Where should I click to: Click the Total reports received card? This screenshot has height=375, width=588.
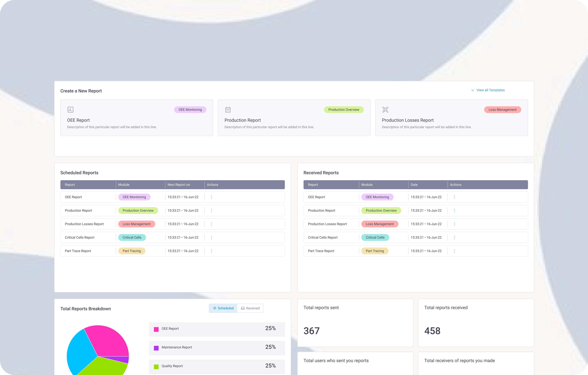point(476,323)
